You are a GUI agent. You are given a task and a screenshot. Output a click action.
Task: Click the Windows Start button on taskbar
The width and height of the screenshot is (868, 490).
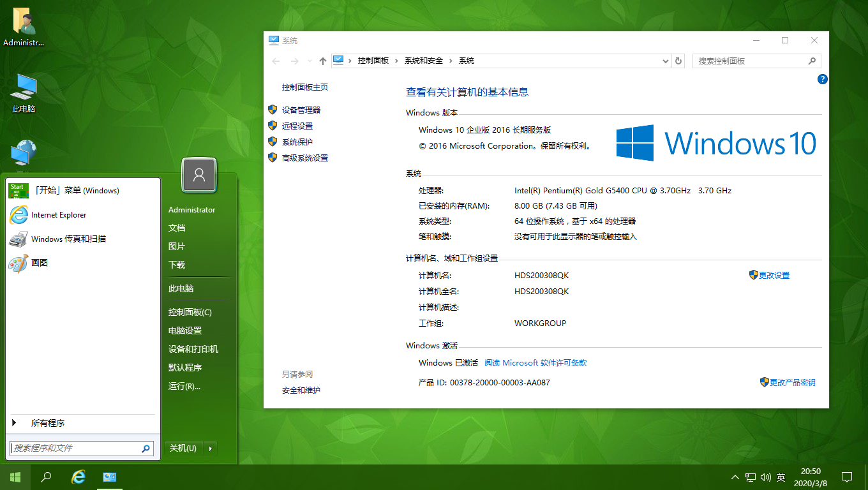pos(15,477)
